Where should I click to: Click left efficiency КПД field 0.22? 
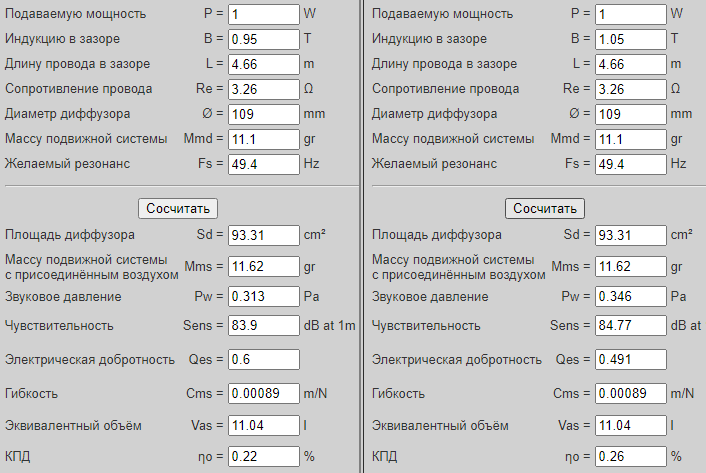pos(263,457)
